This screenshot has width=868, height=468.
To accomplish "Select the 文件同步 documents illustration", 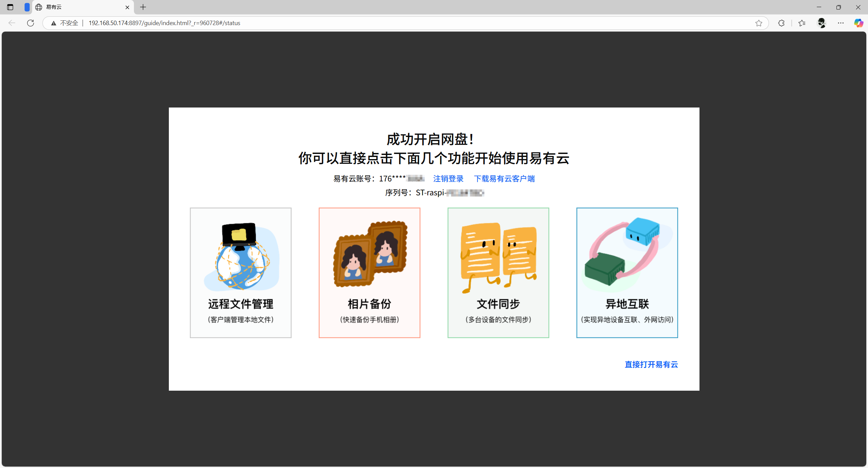I will coord(498,256).
